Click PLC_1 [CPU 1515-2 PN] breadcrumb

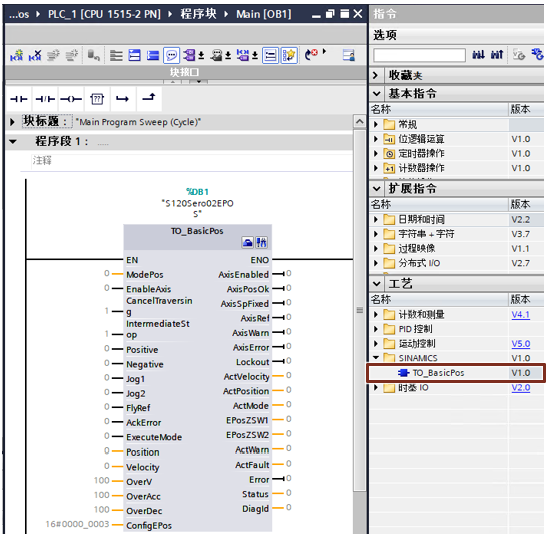pos(104,14)
